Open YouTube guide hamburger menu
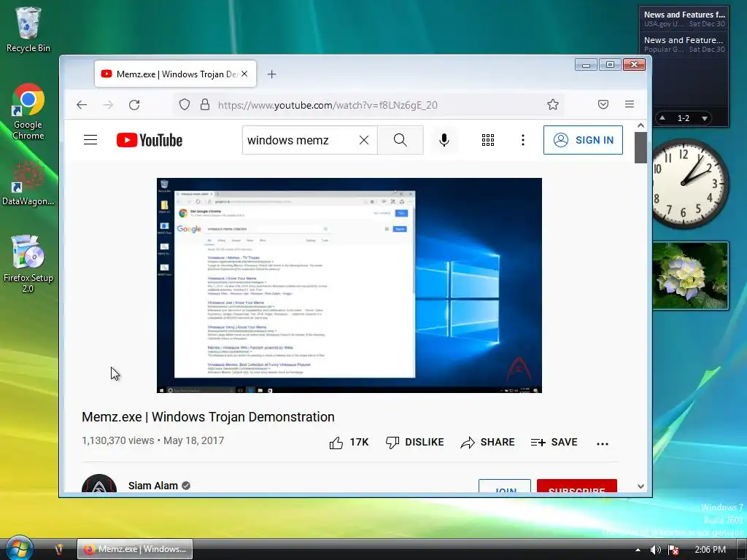747x560 pixels. click(90, 140)
